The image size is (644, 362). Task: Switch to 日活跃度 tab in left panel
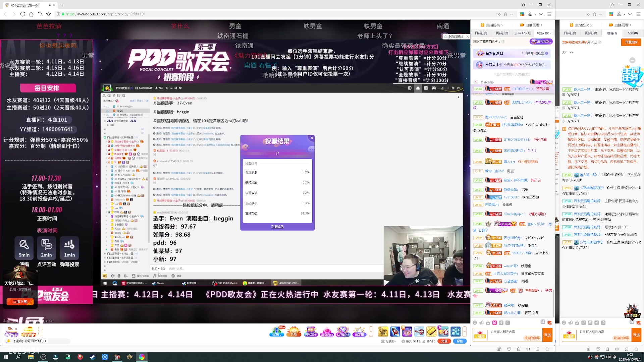481,33
